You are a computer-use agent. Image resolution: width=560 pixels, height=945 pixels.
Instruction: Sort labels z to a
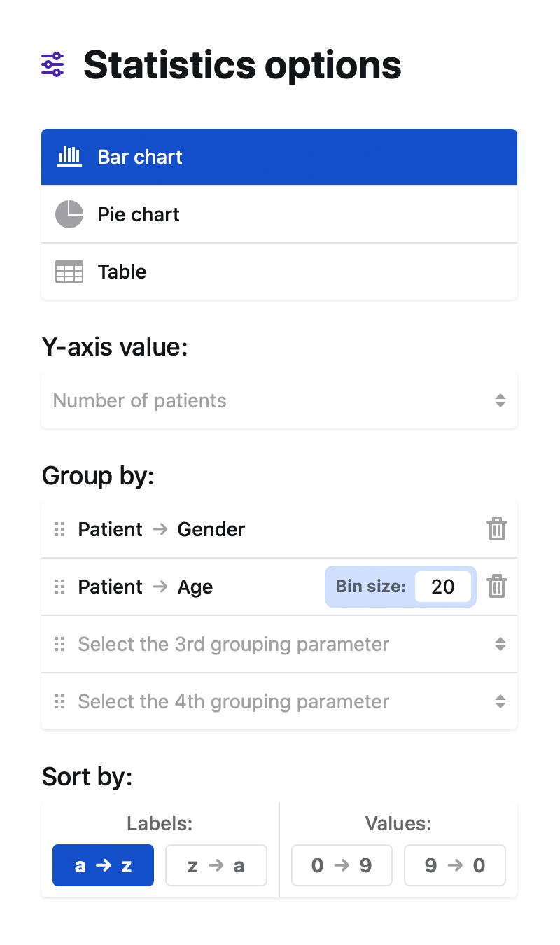(x=216, y=866)
